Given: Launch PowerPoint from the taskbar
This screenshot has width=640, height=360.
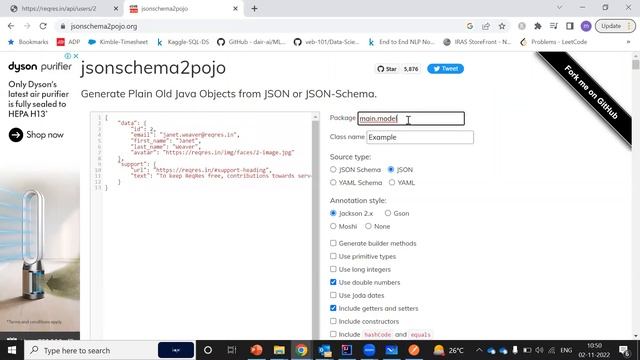Looking at the screenshot, I should click(256, 350).
